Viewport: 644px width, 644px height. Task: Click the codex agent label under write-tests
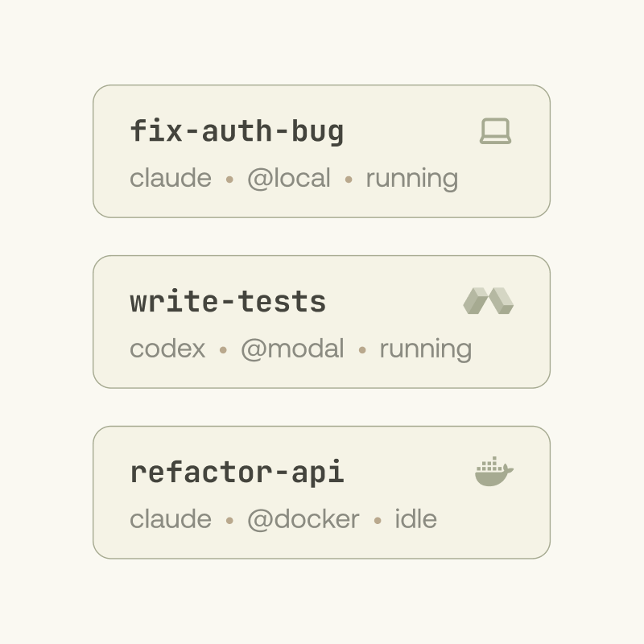click(x=167, y=349)
